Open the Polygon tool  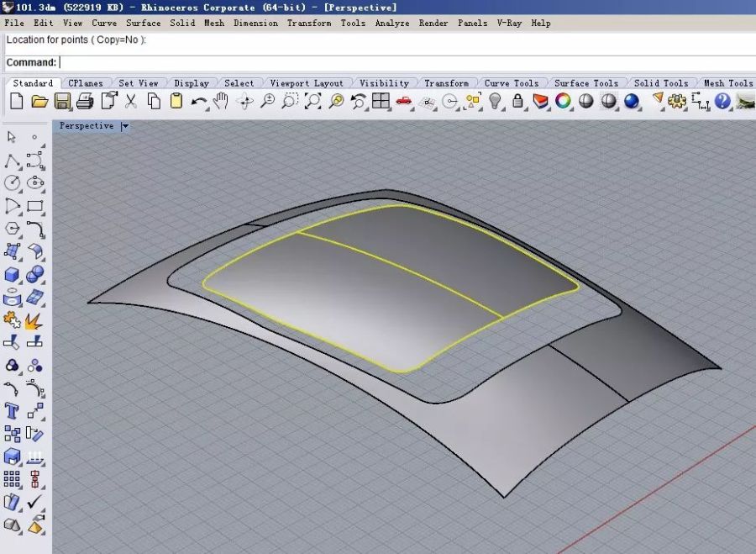(x=13, y=228)
